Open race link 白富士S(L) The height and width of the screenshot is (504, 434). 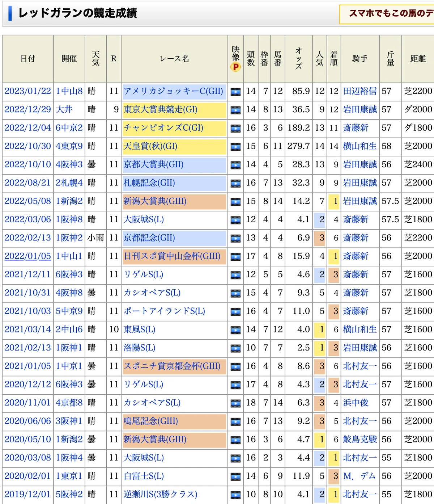point(144,476)
